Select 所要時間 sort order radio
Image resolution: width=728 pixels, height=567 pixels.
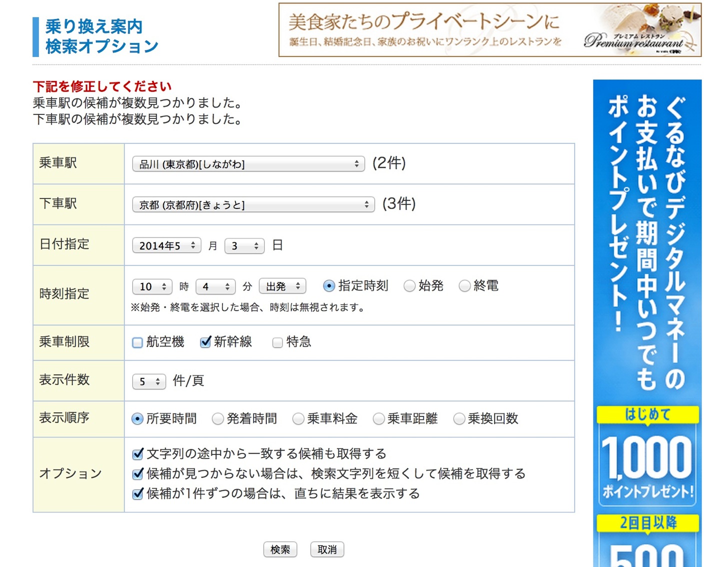tap(137, 419)
